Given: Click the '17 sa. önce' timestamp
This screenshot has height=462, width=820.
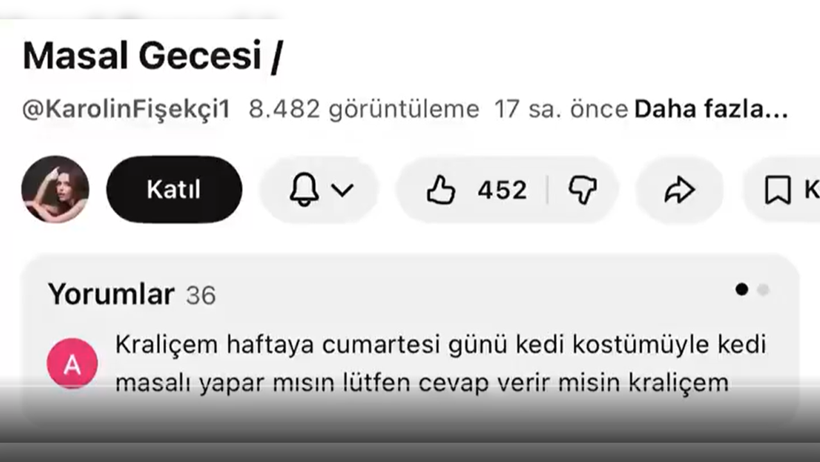Looking at the screenshot, I should (560, 109).
